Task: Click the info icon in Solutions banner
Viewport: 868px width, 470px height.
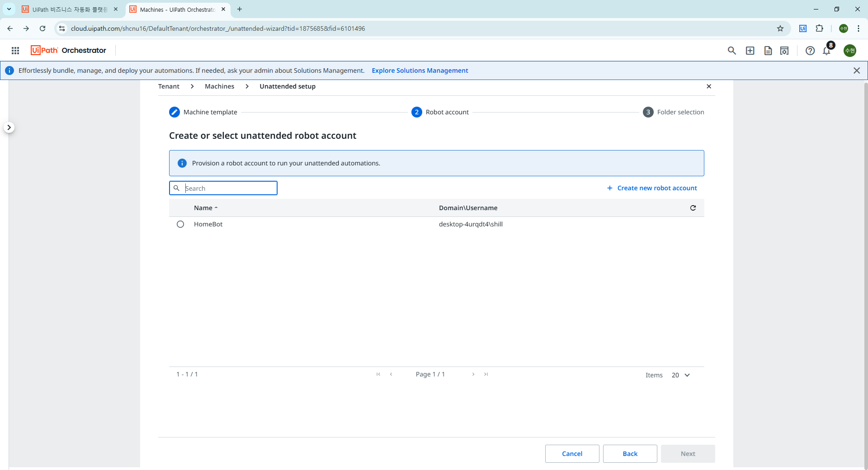Action: point(9,70)
